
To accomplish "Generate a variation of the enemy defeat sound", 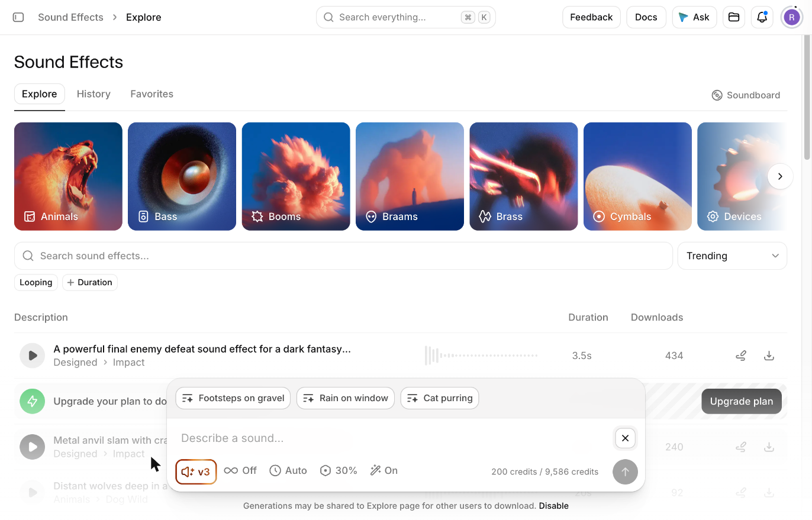I will 741,356.
